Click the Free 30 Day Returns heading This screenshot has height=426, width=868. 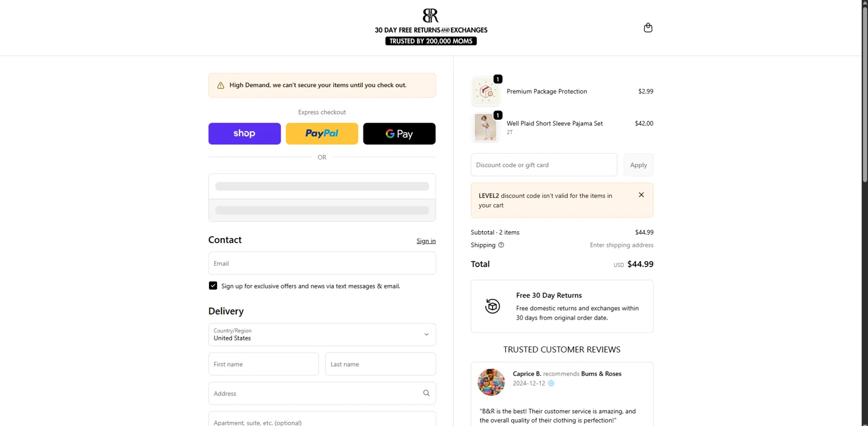[549, 295]
